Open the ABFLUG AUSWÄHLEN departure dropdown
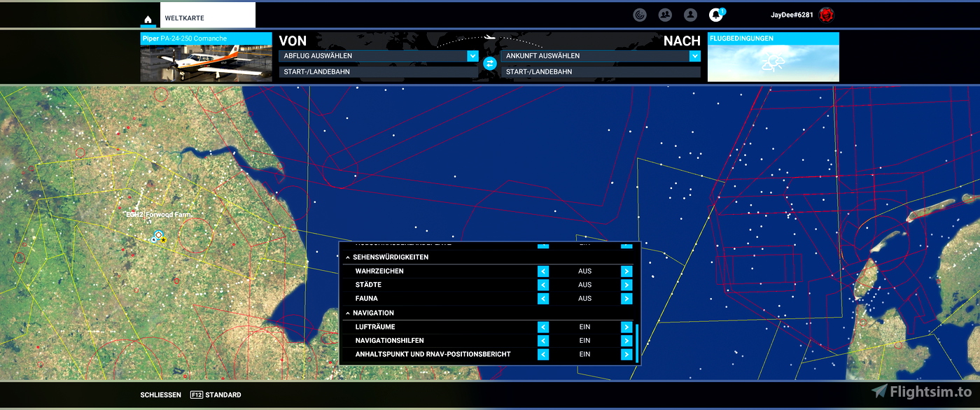Image resolution: width=980 pixels, height=410 pixels. click(378, 56)
